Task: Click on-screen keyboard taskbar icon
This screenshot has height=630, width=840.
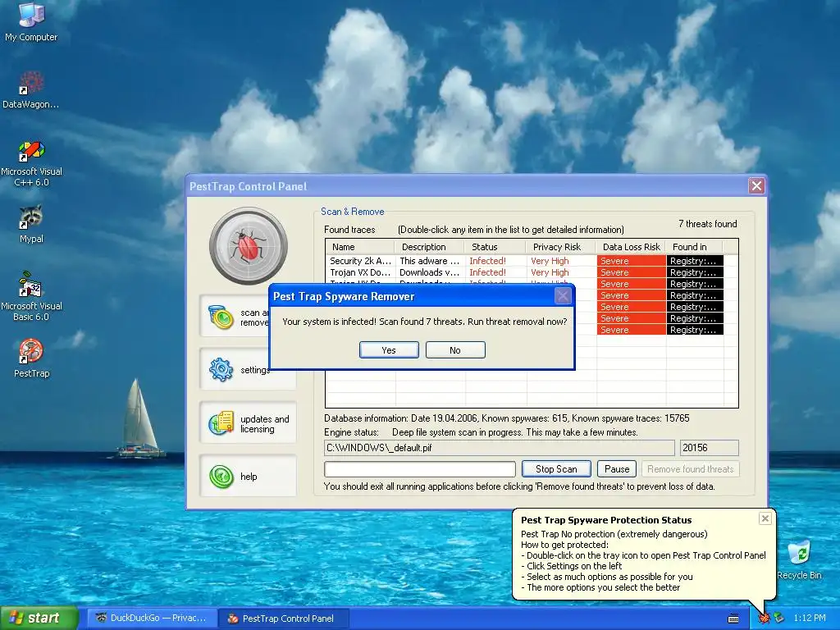Action: pyautogui.click(x=733, y=619)
